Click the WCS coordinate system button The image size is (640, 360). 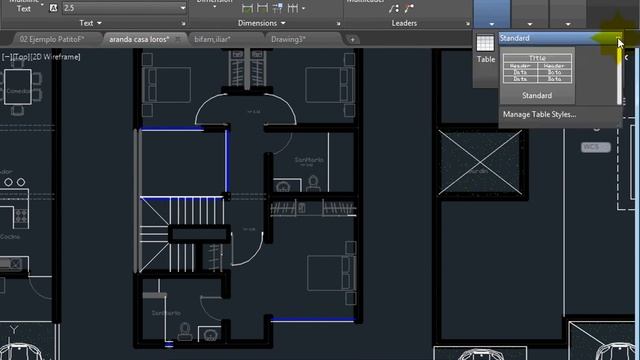pyautogui.click(x=596, y=147)
